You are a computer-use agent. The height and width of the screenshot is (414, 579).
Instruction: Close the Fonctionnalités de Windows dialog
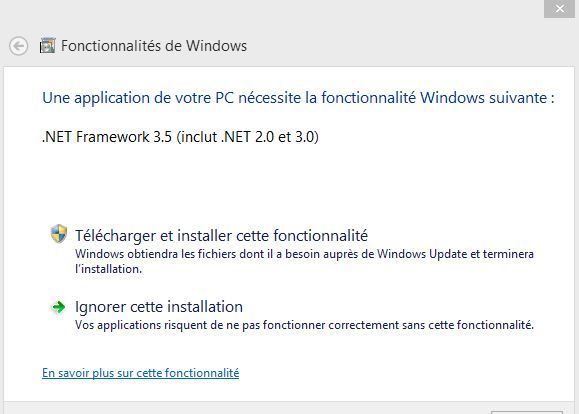point(559,8)
